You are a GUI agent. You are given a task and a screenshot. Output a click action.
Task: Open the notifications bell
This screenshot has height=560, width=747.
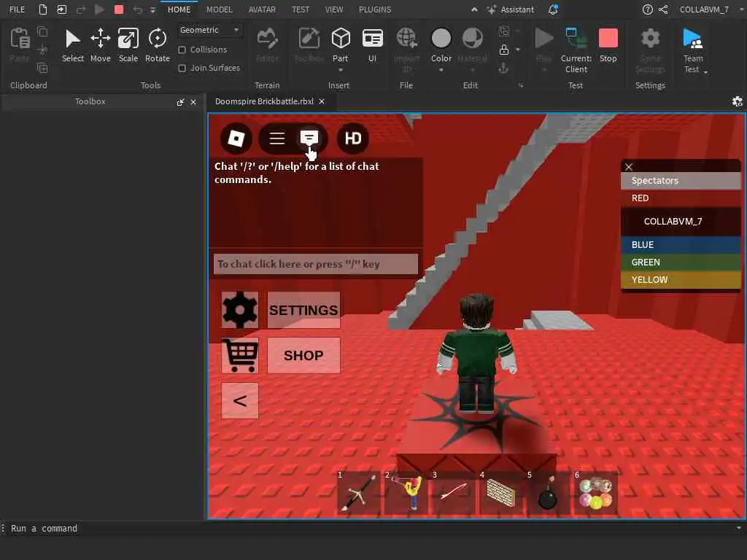click(553, 9)
